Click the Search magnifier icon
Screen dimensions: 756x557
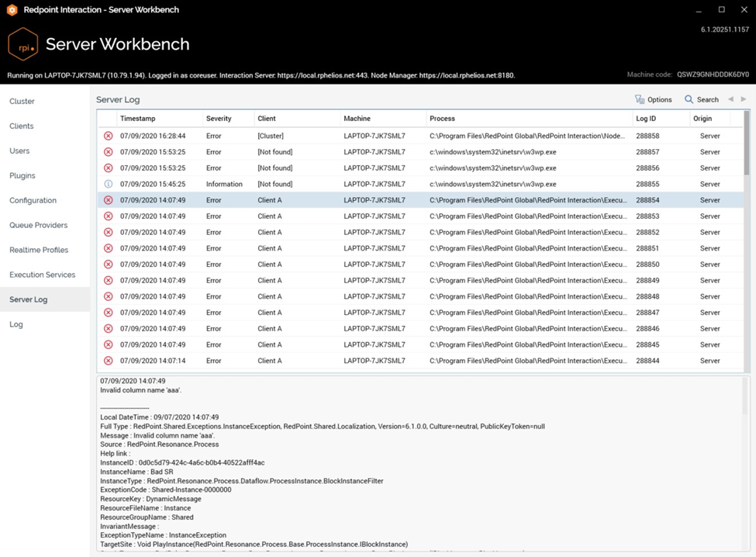tap(689, 99)
